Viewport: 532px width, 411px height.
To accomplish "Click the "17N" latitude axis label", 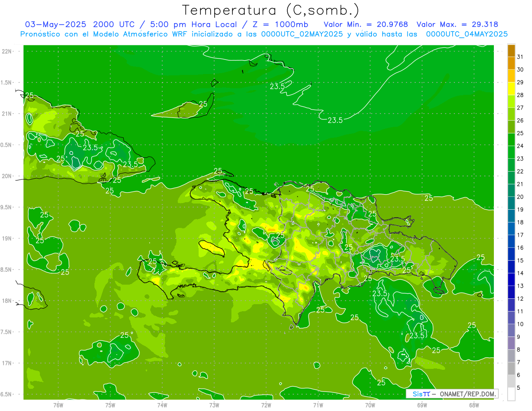I will point(7,363).
